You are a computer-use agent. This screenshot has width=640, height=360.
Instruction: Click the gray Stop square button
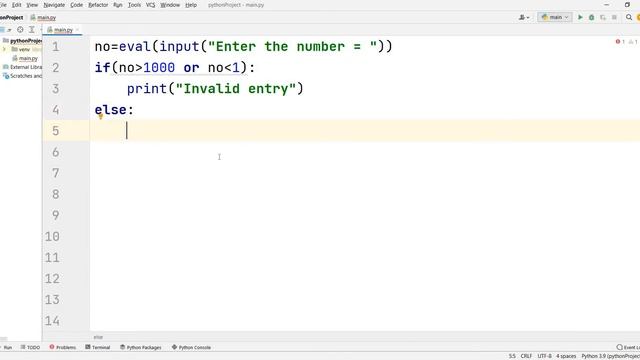(614, 17)
